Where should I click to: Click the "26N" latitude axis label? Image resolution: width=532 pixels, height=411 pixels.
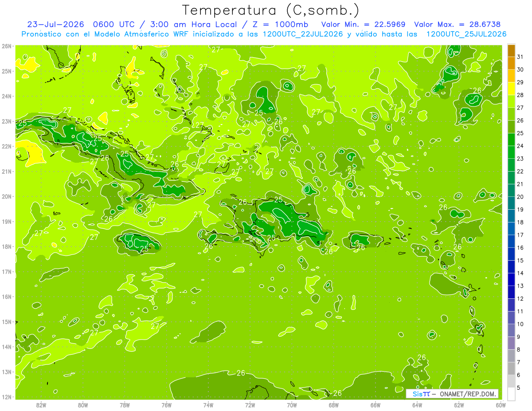(x=7, y=46)
